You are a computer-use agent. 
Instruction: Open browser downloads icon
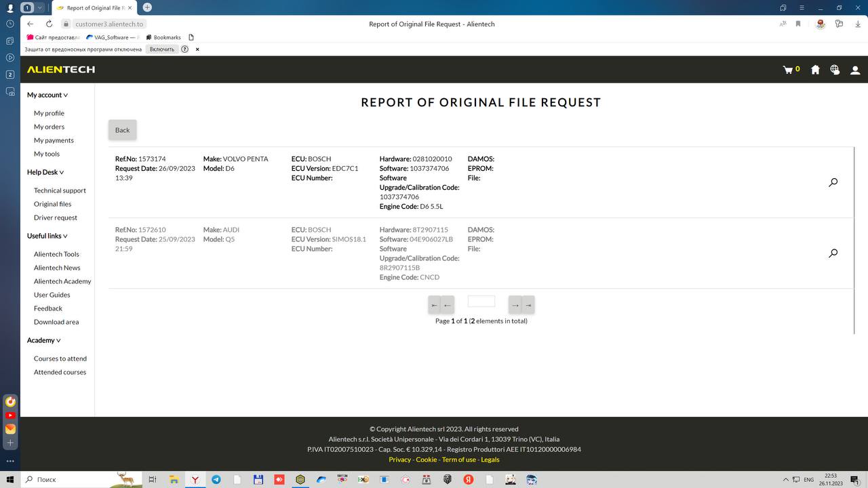(856, 24)
